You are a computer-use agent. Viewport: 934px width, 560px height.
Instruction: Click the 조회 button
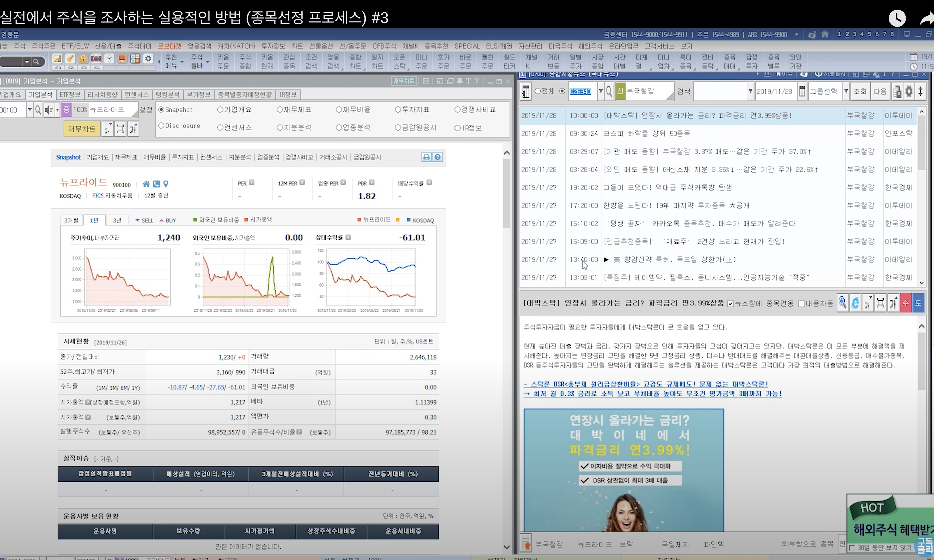(860, 91)
